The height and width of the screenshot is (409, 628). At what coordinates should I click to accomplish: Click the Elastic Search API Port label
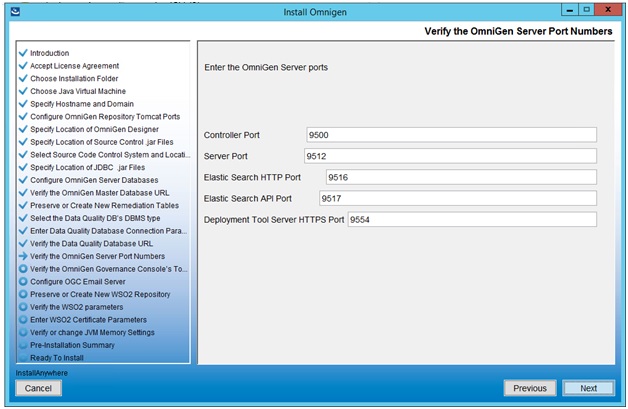248,199
